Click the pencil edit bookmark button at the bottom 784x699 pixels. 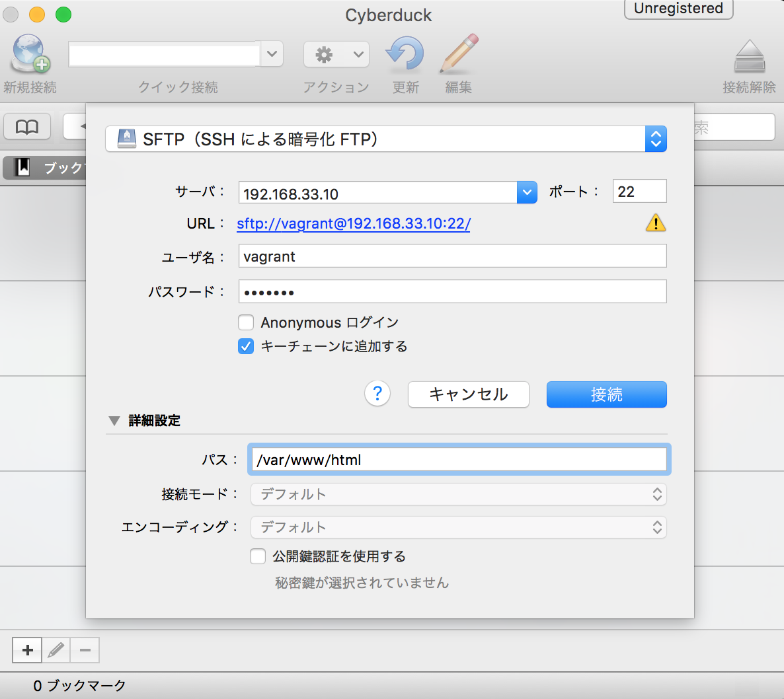pos(56,650)
